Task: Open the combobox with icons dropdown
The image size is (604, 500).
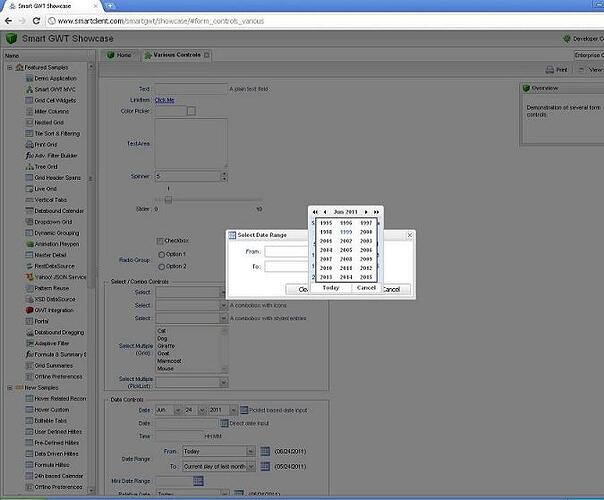Action: 223,305
